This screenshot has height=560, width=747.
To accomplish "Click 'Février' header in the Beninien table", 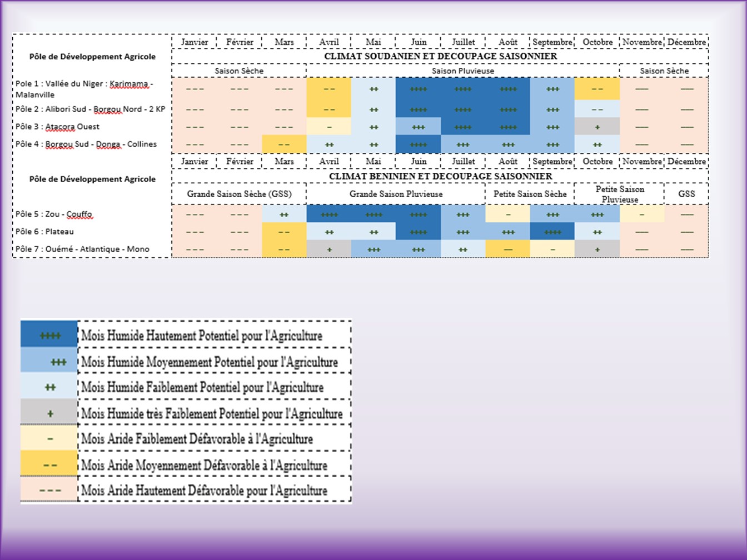I will 240,162.
